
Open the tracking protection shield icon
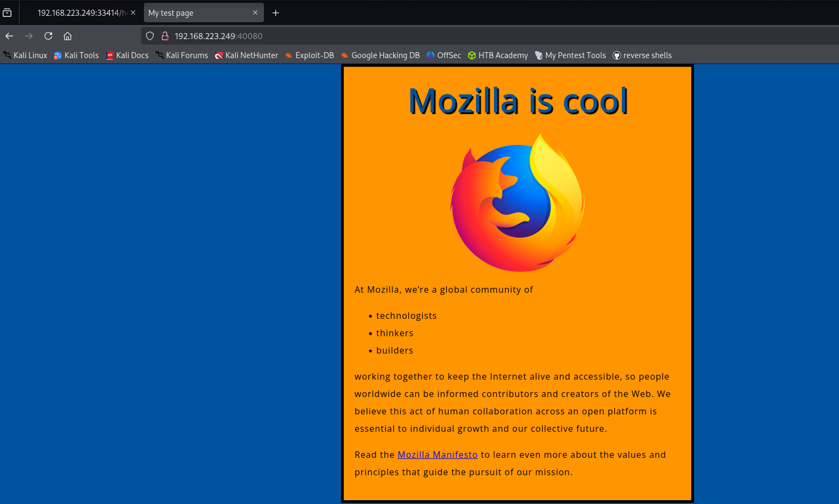[150, 36]
